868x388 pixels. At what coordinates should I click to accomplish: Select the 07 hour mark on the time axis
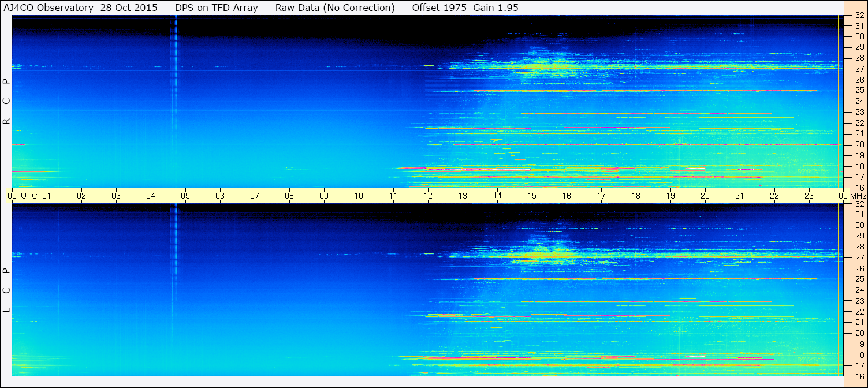tap(255, 196)
